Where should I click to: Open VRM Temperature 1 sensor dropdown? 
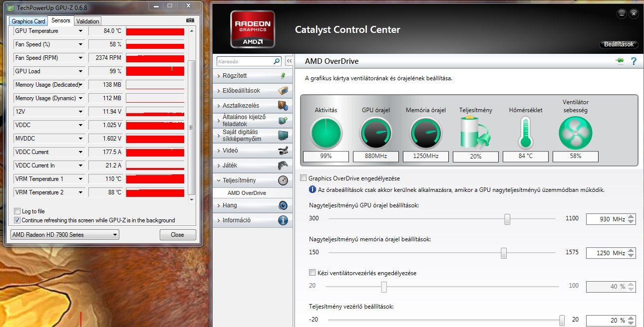click(80, 179)
